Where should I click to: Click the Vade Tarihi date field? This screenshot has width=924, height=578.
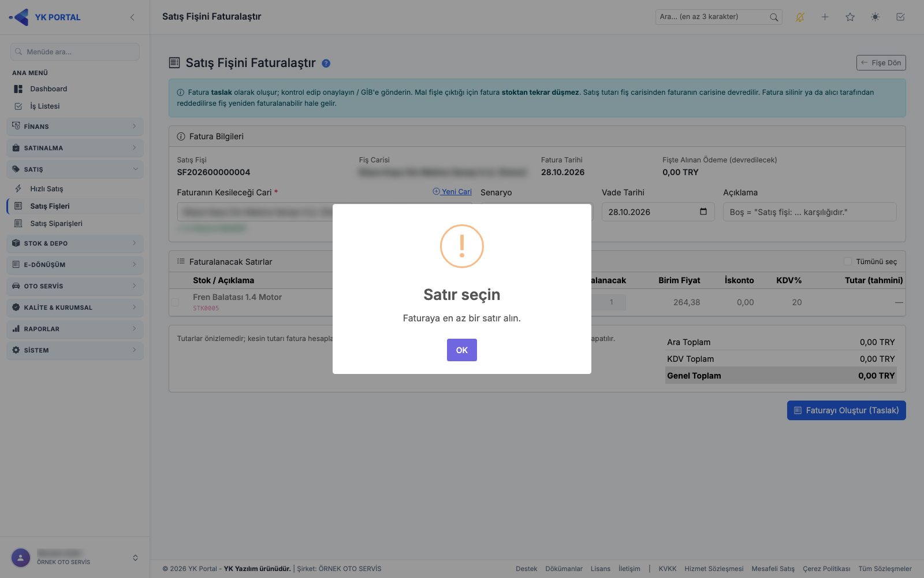pos(658,212)
